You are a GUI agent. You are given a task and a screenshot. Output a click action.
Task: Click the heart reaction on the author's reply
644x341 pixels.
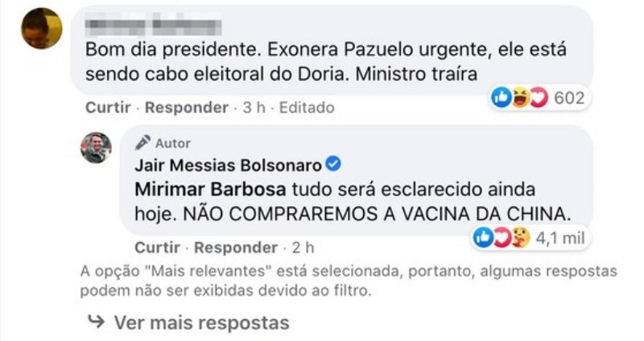(500, 237)
